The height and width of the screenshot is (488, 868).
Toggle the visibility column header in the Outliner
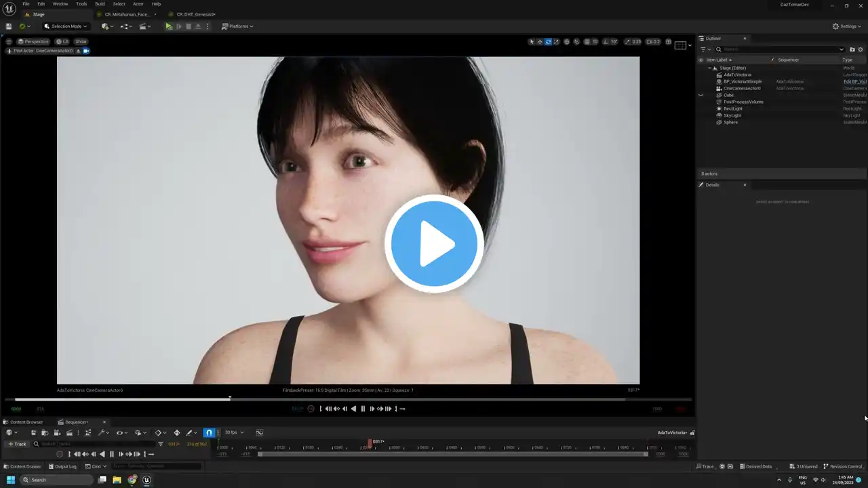(x=701, y=60)
